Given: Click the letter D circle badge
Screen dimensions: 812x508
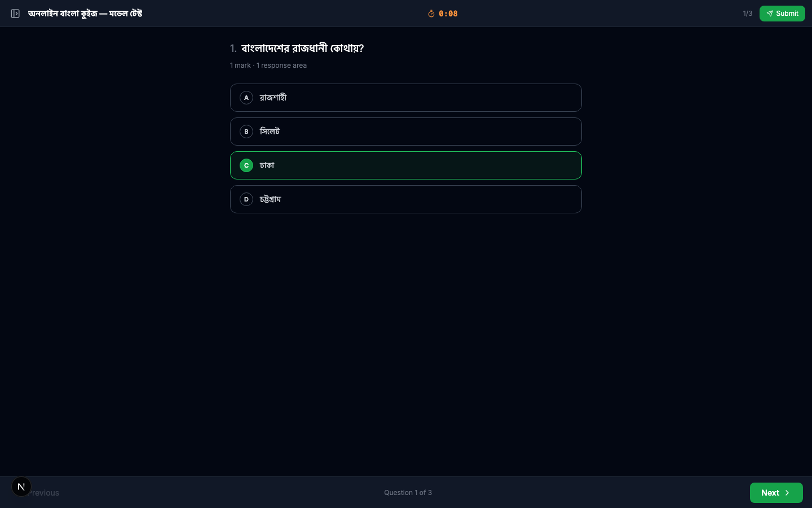Looking at the screenshot, I should click(x=246, y=199).
